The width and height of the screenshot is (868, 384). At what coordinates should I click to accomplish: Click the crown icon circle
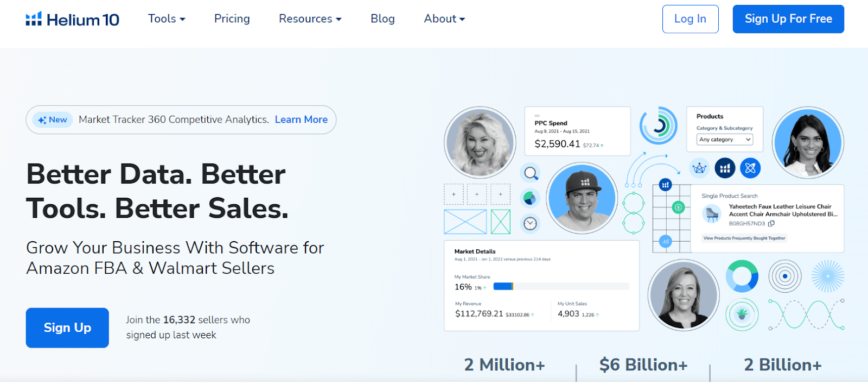[x=699, y=168]
